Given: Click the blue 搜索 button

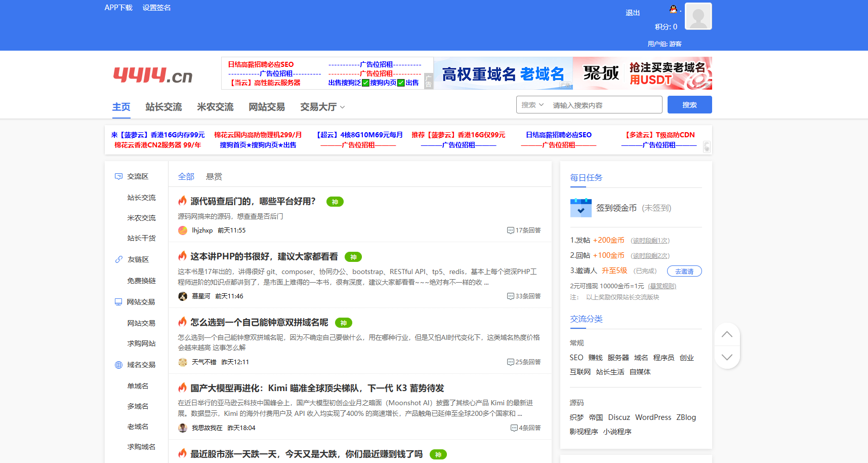Looking at the screenshot, I should point(690,105).
